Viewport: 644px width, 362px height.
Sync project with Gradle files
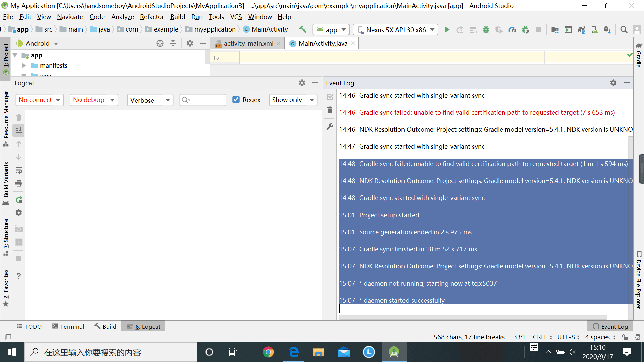(x=582, y=29)
